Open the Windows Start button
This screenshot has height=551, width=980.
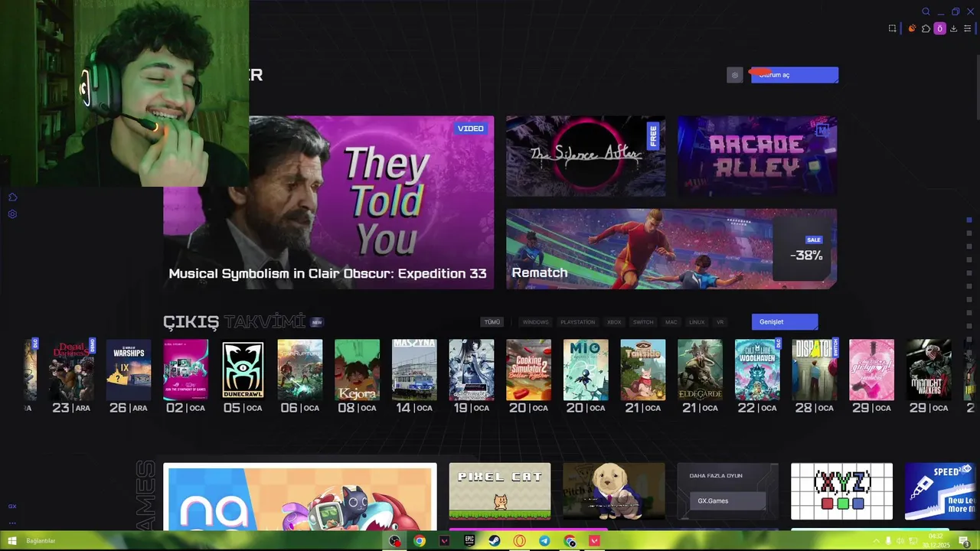[x=12, y=541]
